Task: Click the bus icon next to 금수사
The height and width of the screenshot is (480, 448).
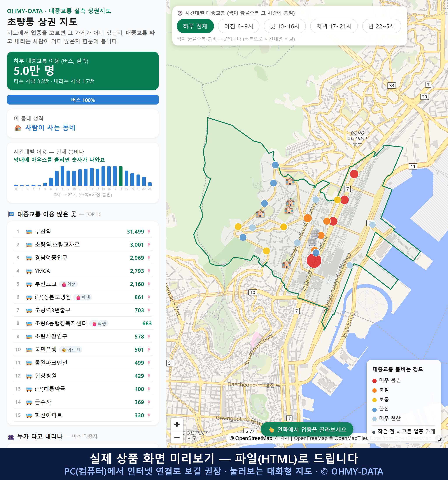Action: [x=29, y=402]
